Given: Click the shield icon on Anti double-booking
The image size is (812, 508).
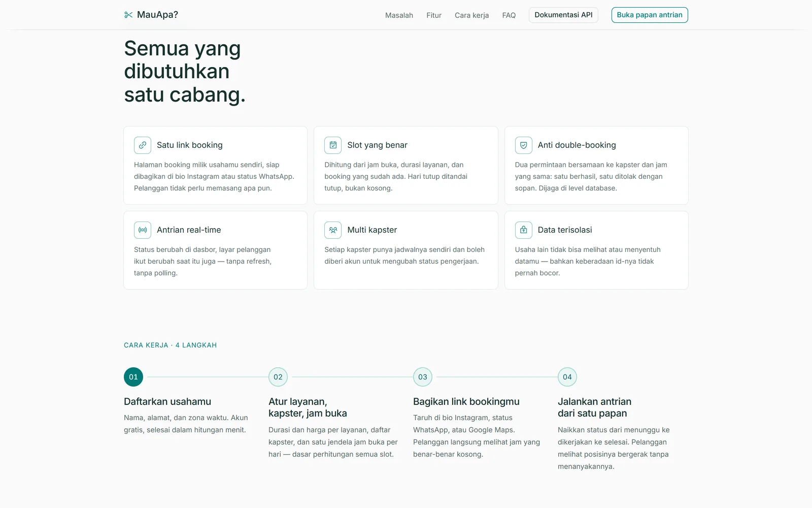Looking at the screenshot, I should coord(524,145).
